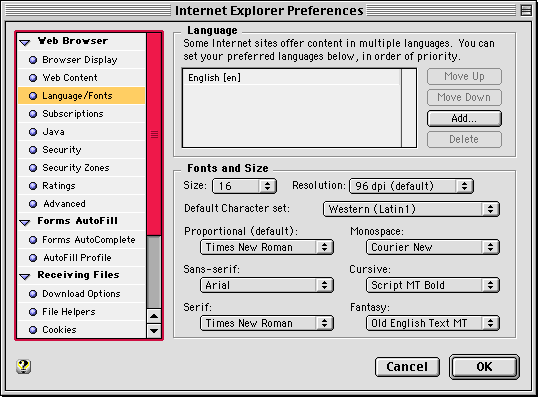Image resolution: width=538 pixels, height=397 pixels.
Task: Click the Move Up button
Action: pyautogui.click(x=464, y=76)
